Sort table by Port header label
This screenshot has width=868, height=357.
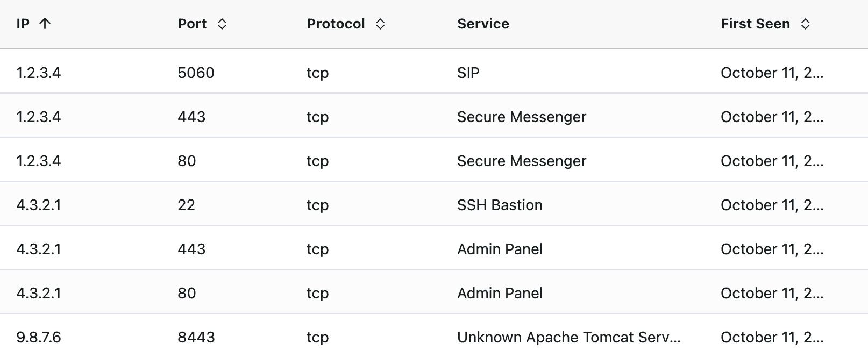coord(192,24)
